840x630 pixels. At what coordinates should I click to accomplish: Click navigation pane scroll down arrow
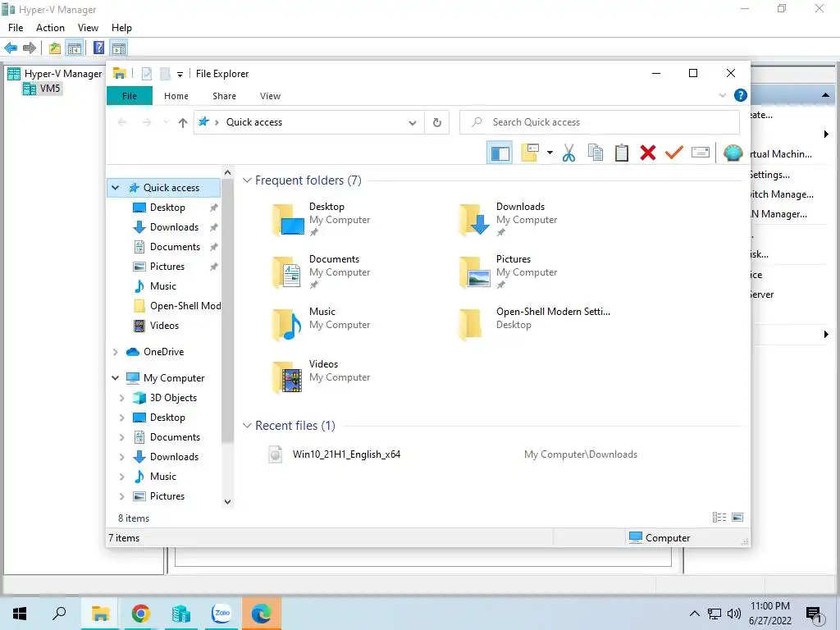click(x=228, y=502)
